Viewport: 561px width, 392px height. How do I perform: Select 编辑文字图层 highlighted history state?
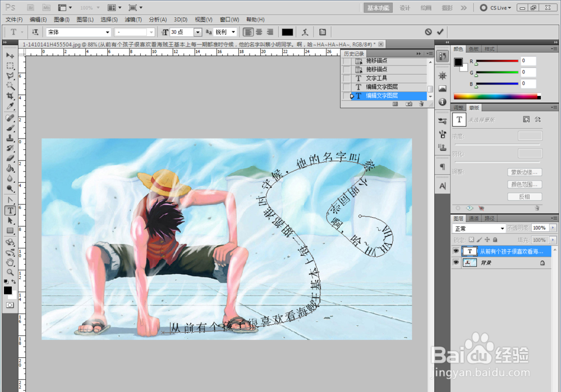[388, 95]
